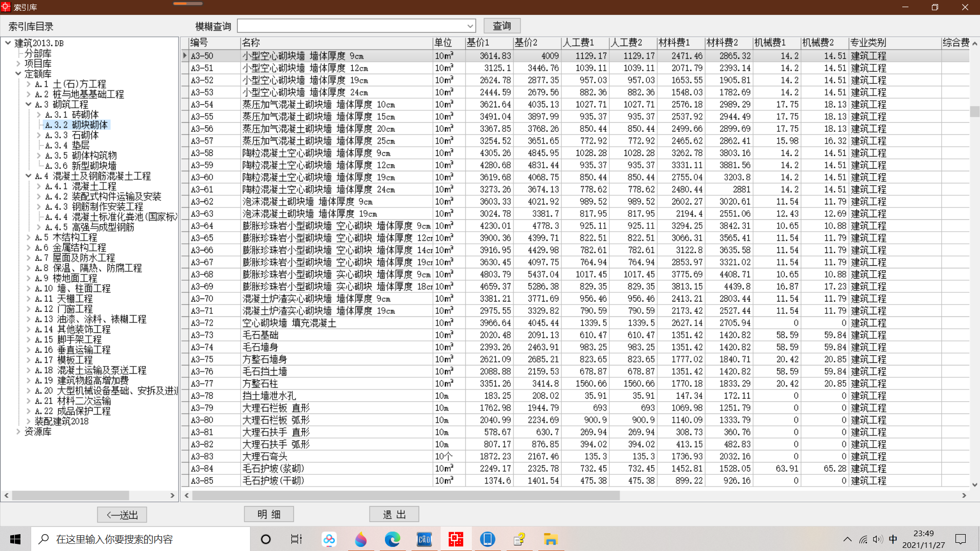Expand A.10 墙、柱面工程 node
The image size is (980, 551).
[x=29, y=288]
